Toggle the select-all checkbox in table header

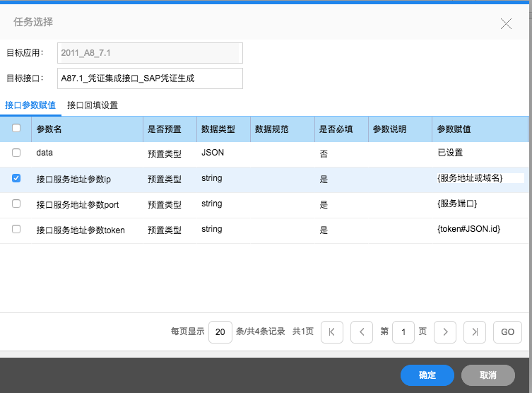(x=16, y=129)
